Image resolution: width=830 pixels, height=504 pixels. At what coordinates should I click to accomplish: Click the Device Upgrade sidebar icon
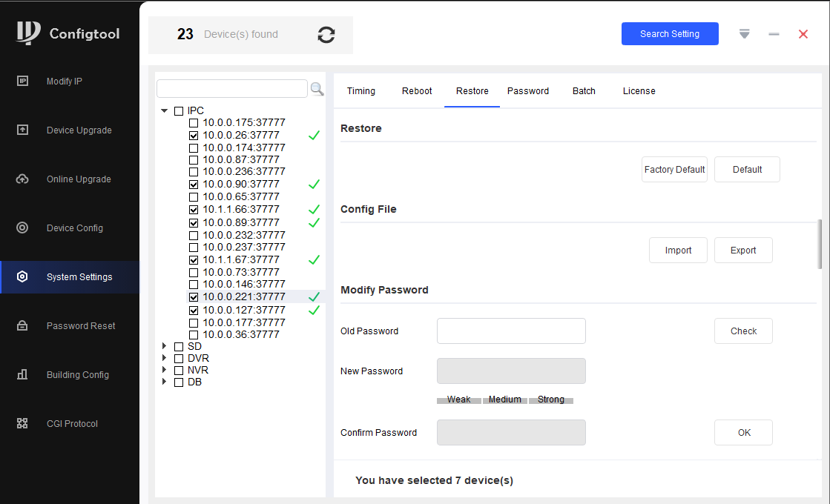click(x=22, y=130)
